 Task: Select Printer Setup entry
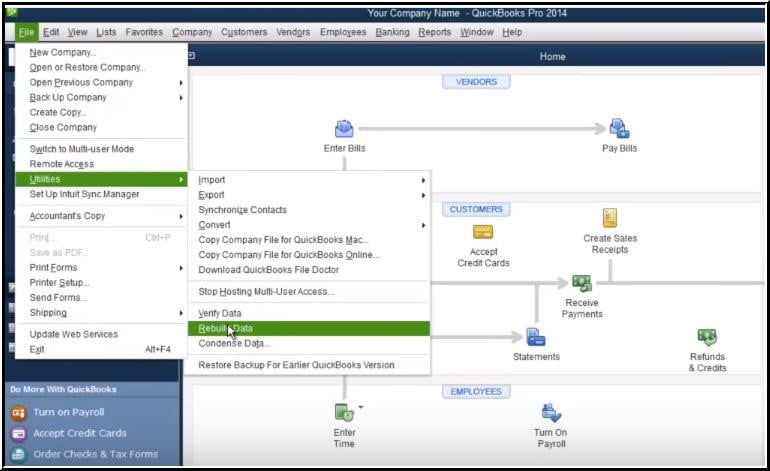[101, 283]
